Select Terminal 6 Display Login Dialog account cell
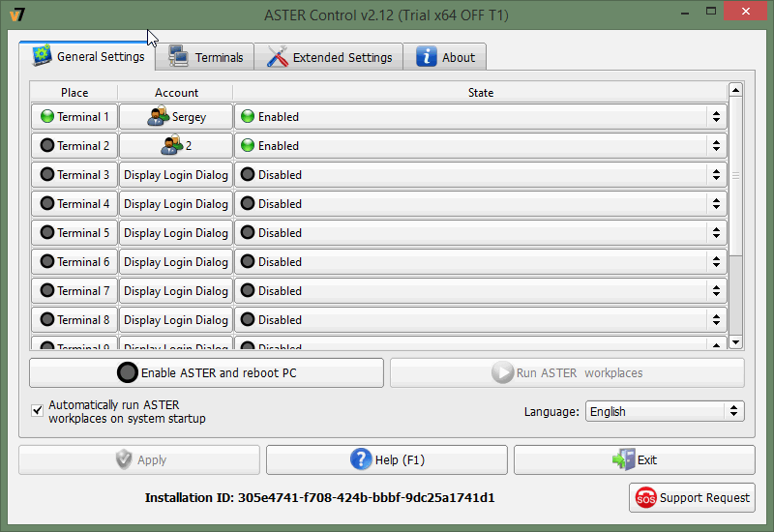Viewport: 774px width, 532px height. coord(176,261)
